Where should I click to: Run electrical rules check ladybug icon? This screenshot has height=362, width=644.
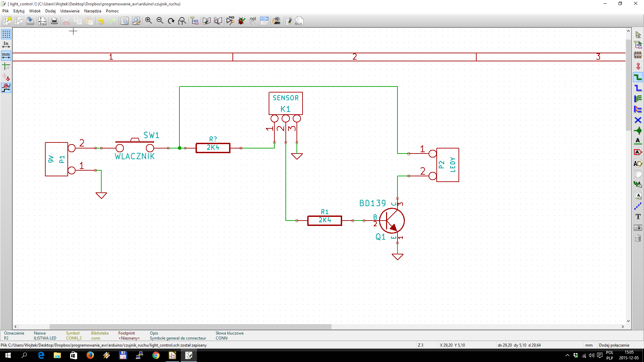241,21
